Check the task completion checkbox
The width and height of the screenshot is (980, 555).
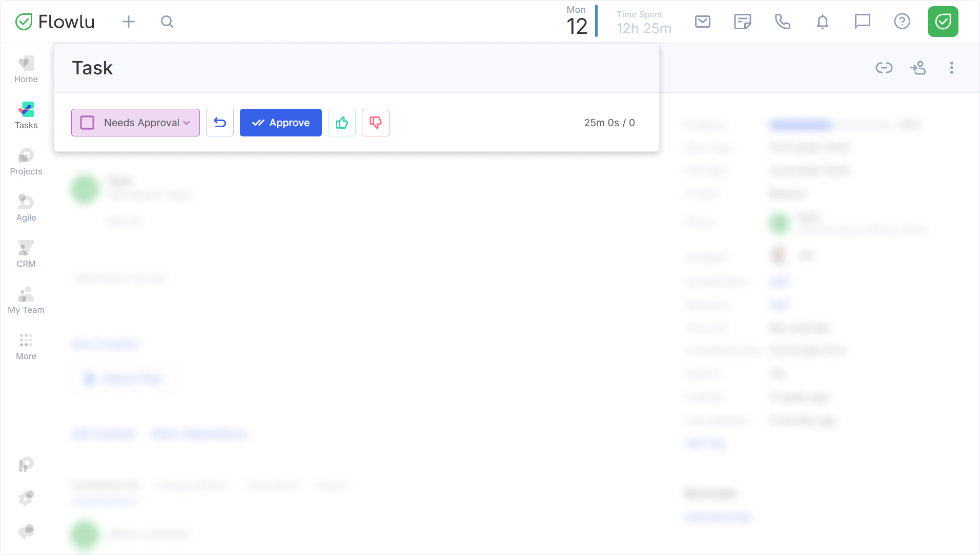(87, 123)
